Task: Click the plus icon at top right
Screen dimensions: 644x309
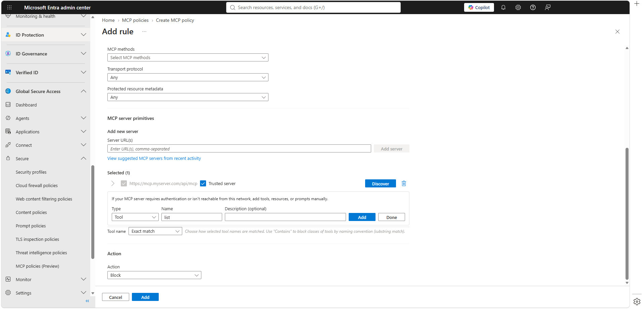Action: tap(637, 4)
